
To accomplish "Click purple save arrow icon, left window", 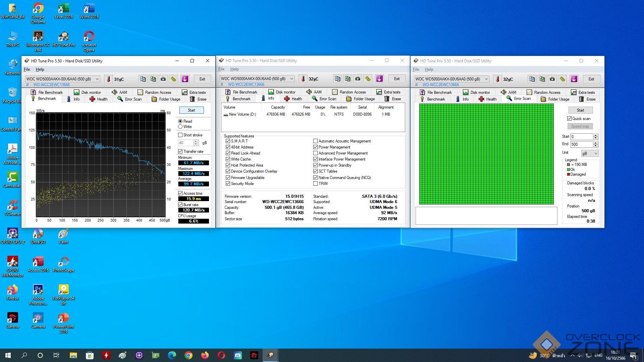I will [x=185, y=79].
